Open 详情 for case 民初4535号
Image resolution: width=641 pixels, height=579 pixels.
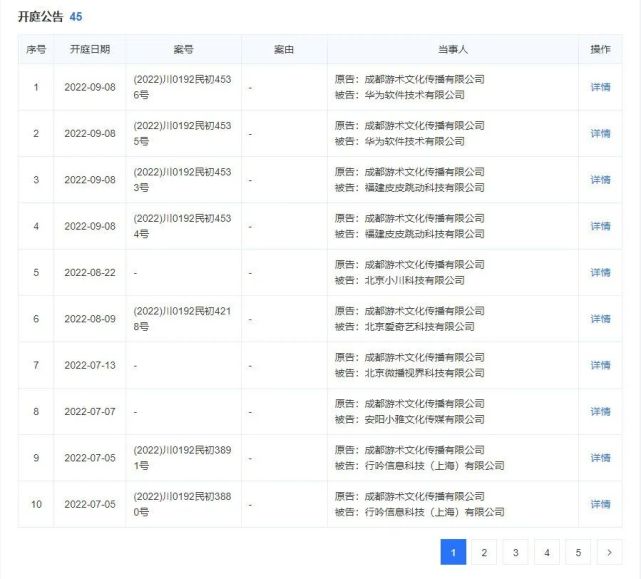[x=600, y=133]
